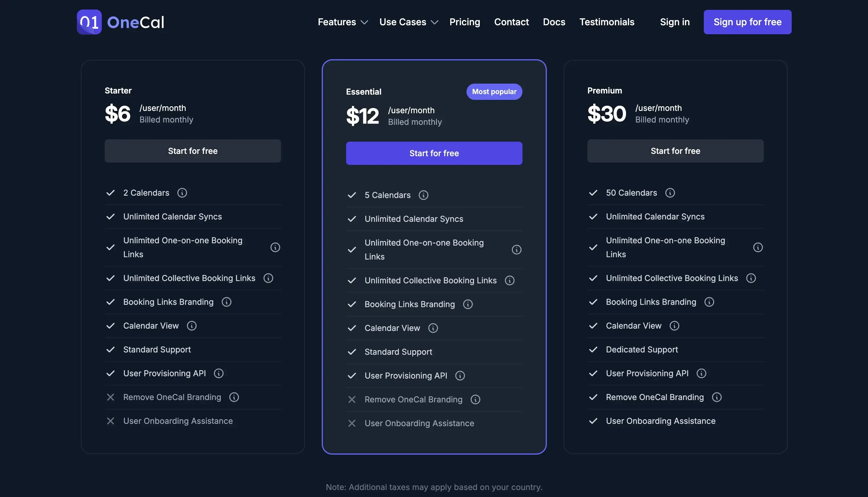Open the info icon beside Essential's 5 Calendars
Viewport: 868px width, 497px height.
(423, 195)
